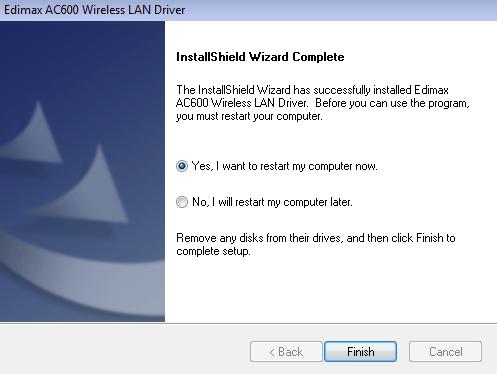Click the 'you must restart your computer' line
This screenshot has width=497, height=374.
[249, 116]
